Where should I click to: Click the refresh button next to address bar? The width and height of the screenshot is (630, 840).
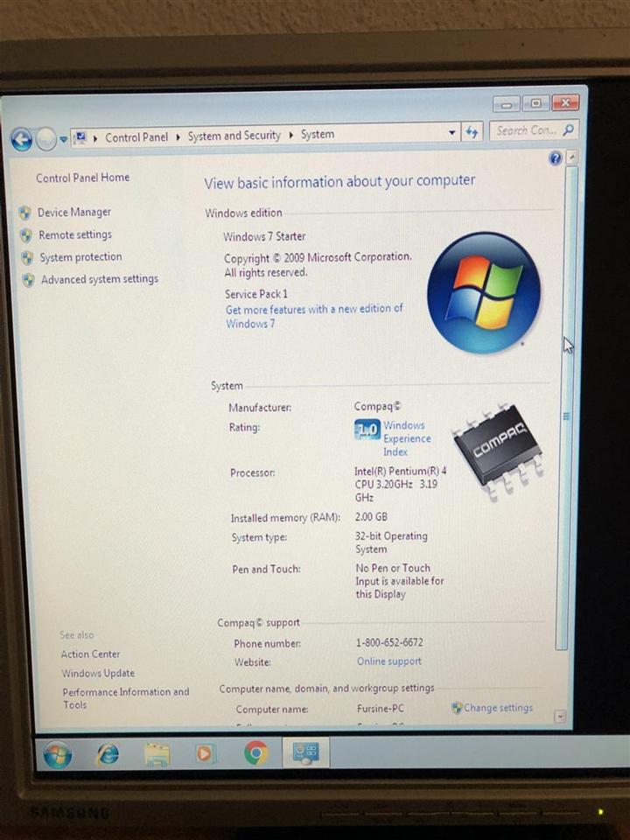472,132
